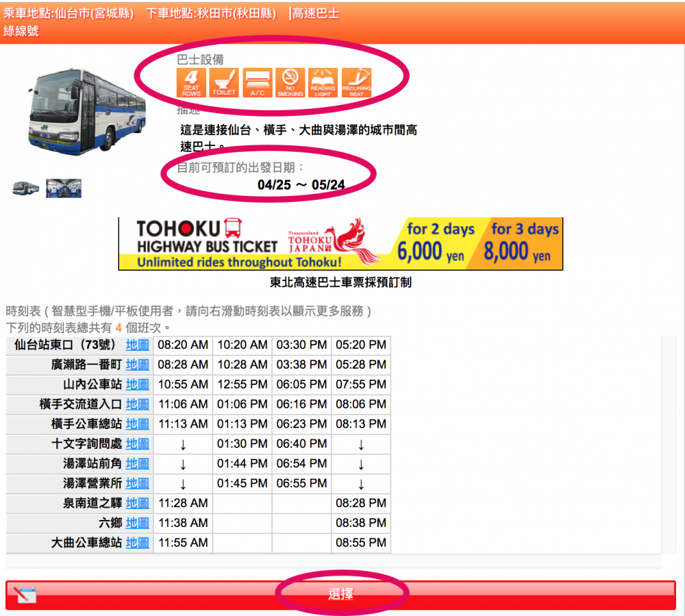Select the bus exterior thumbnail

(25, 188)
